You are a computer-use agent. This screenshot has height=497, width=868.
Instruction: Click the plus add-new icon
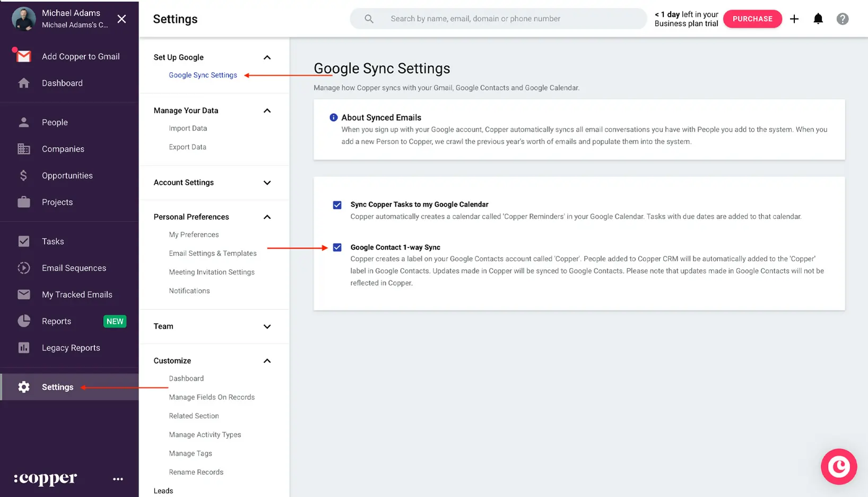[794, 19]
